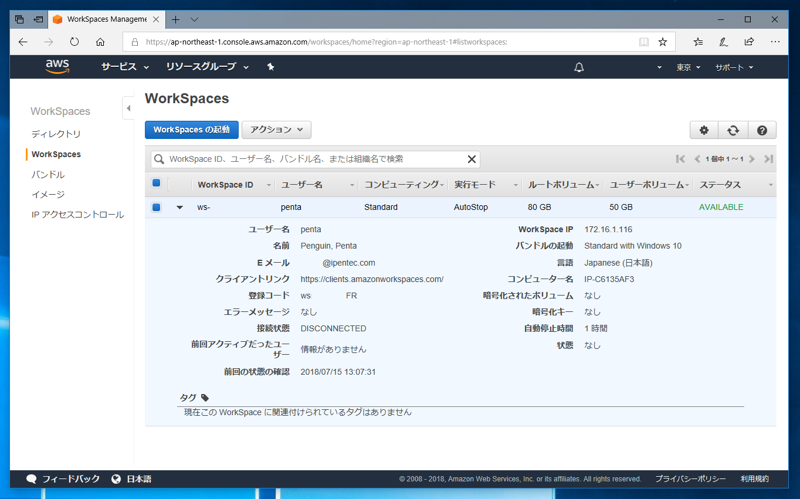Add this page to favorites star

tap(662, 42)
